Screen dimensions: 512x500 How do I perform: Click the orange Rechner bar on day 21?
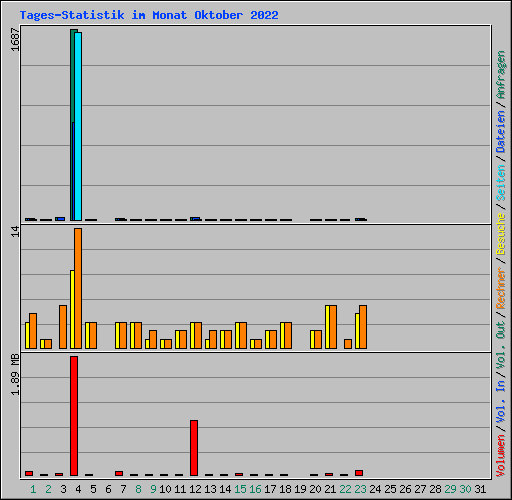(x=333, y=327)
